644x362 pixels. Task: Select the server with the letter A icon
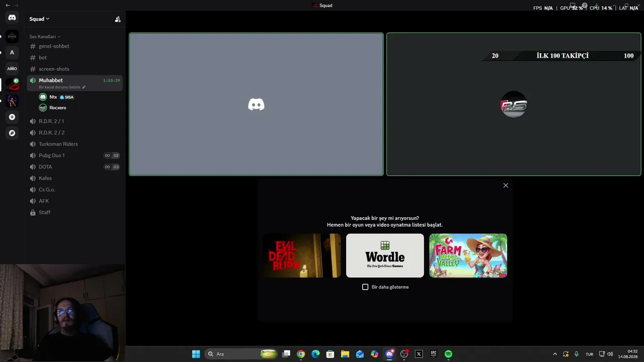point(12,52)
